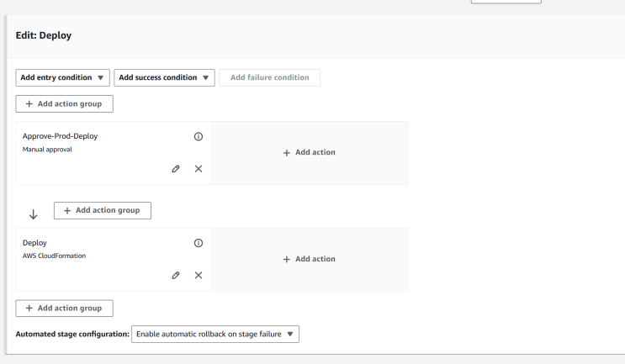Add action group below the Deploy action
625x364 pixels.
tap(64, 309)
